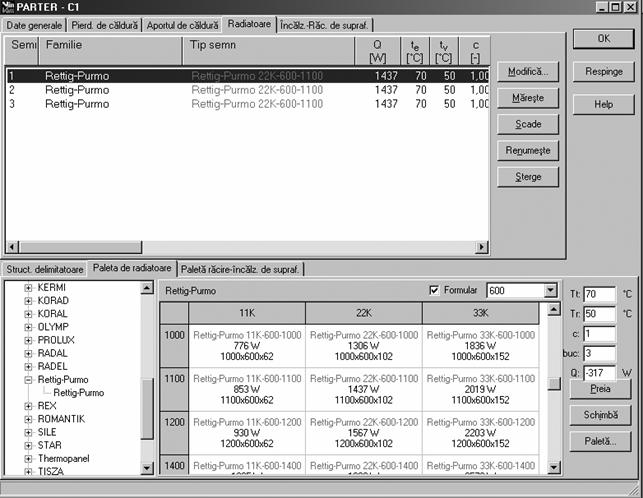Enable the Formular checkbox
The width and height of the screenshot is (643, 498).
tap(433, 290)
